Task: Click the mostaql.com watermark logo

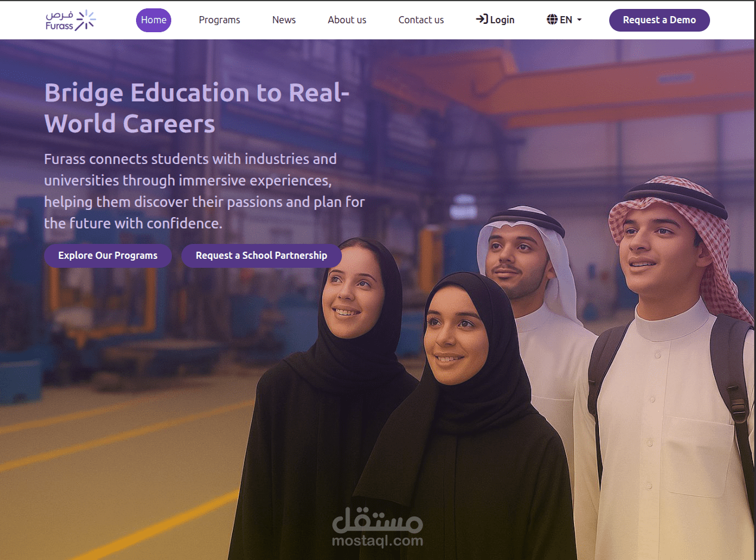Action: click(377, 528)
